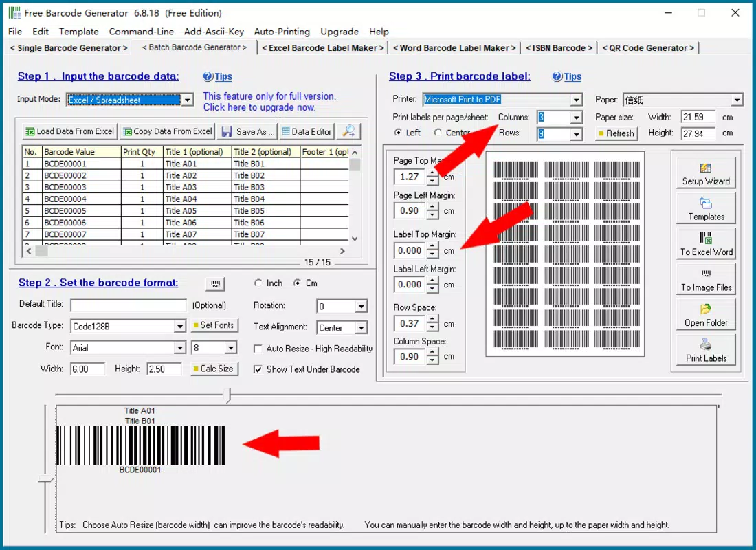
Task: Open the Font name dropdown
Action: click(x=180, y=348)
